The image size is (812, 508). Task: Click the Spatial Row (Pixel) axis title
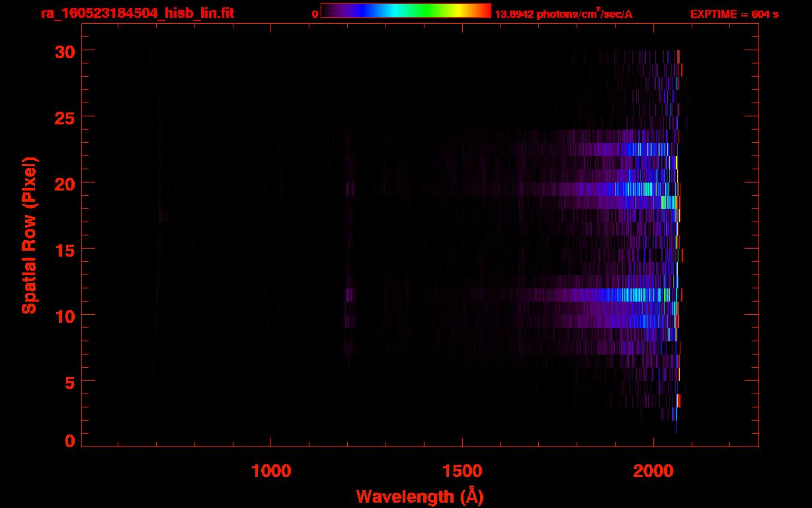click(29, 235)
